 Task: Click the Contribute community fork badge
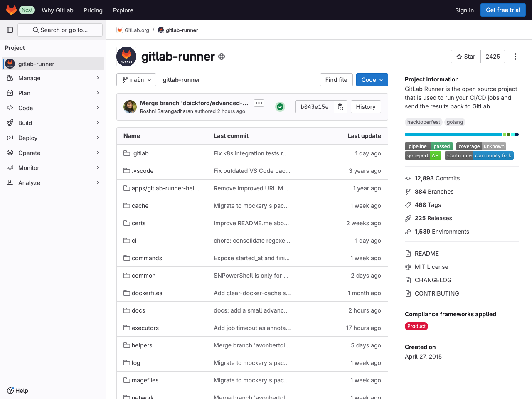(x=479, y=155)
